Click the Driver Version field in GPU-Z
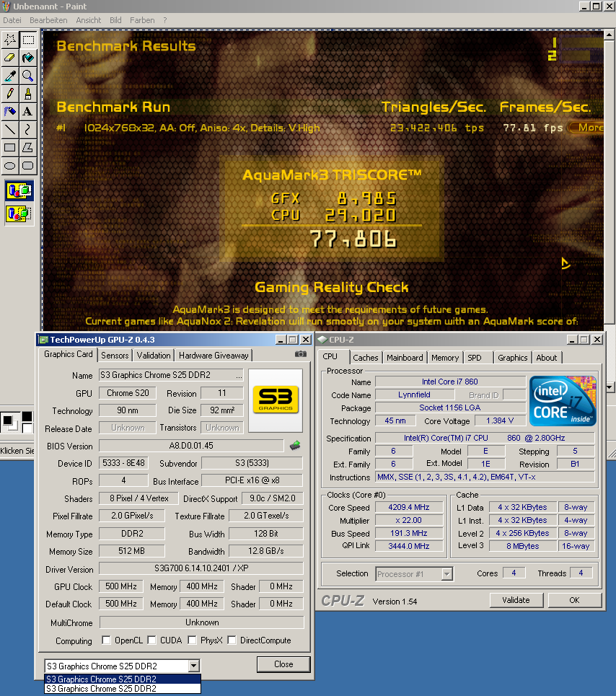The image size is (616, 696). click(x=201, y=568)
